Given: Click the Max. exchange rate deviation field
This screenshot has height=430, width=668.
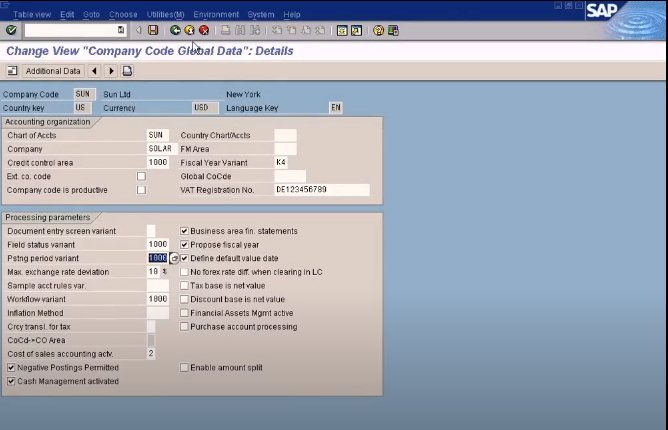Looking at the screenshot, I should 153,271.
